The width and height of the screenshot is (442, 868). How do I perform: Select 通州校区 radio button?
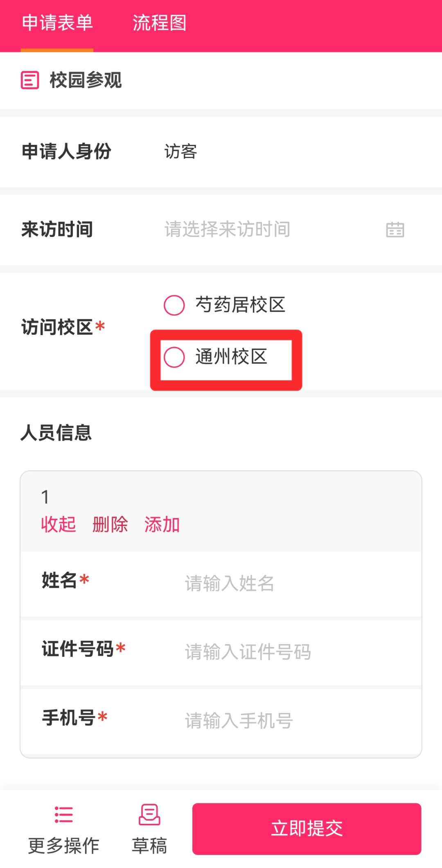tap(174, 357)
